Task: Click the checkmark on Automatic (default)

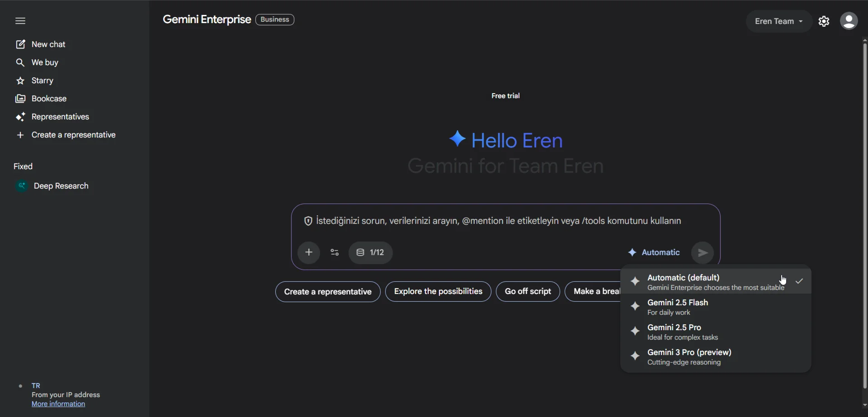Action: pos(800,281)
